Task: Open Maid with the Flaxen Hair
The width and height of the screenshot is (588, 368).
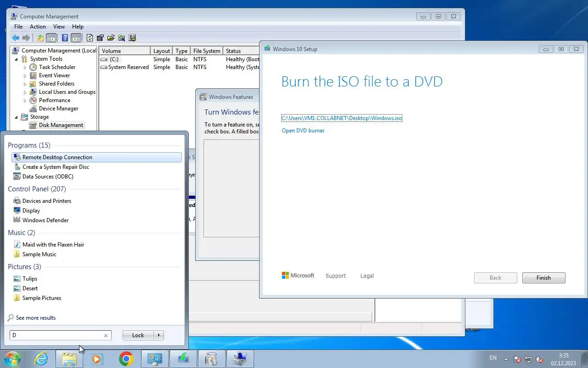Action: click(x=53, y=245)
